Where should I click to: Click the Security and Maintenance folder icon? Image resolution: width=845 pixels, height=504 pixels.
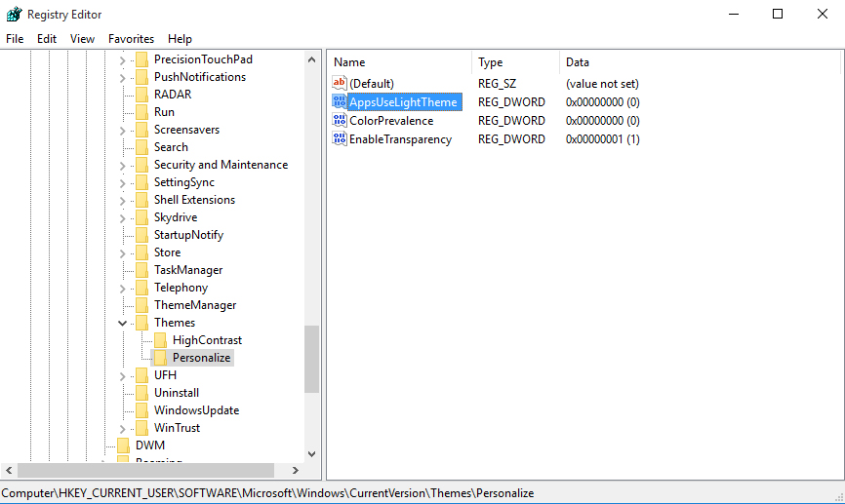click(141, 165)
